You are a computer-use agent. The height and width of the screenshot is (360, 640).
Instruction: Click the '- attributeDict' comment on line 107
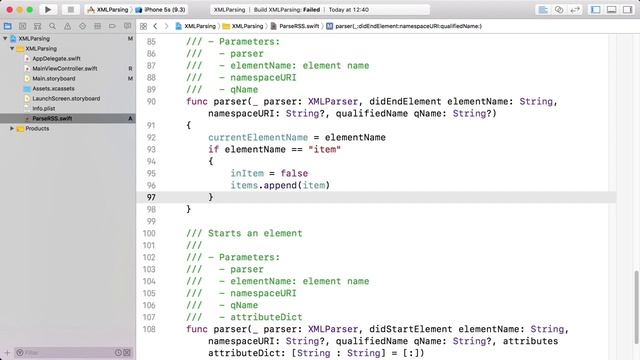coord(261,317)
